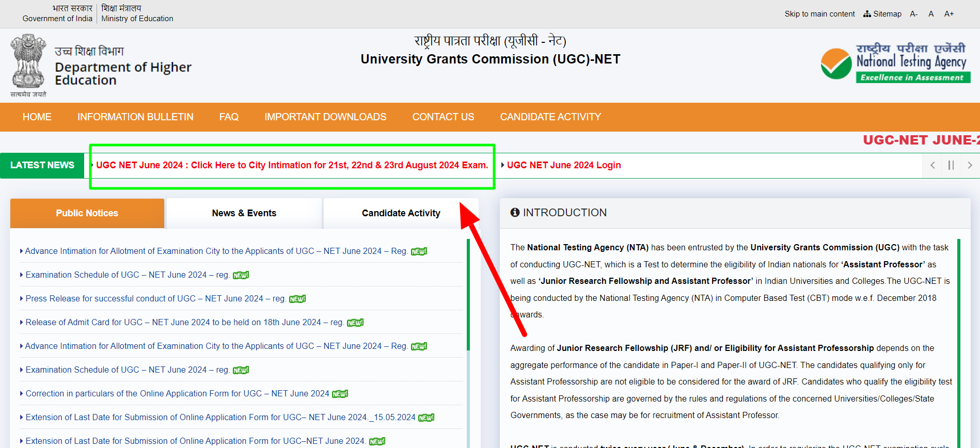Go to previous news ticker item
The width and height of the screenshot is (980, 448).
932,165
